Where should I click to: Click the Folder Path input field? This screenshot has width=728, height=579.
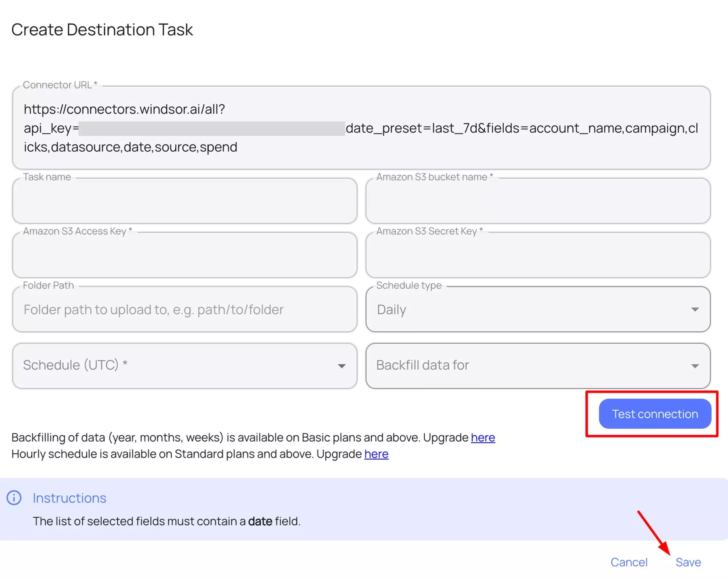[185, 309]
